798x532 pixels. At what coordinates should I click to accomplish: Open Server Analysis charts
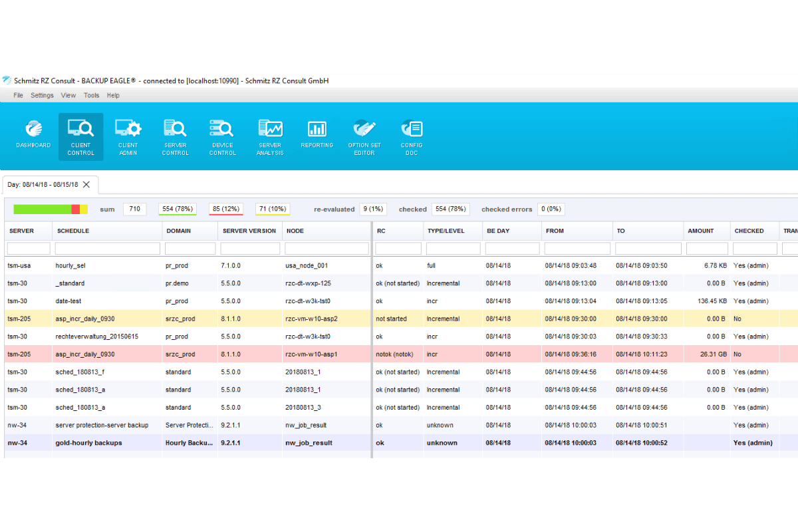270,137
